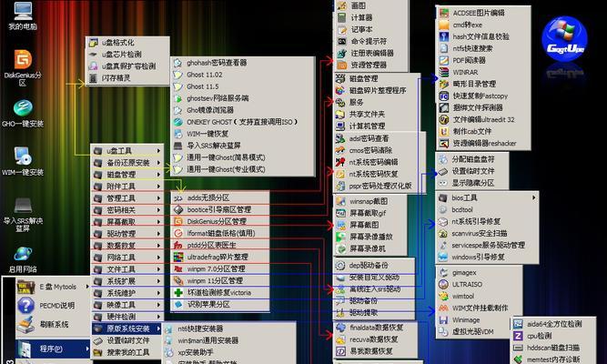Click the WINRAR icon
Viewport: 607px width, 364px height.
[443, 72]
